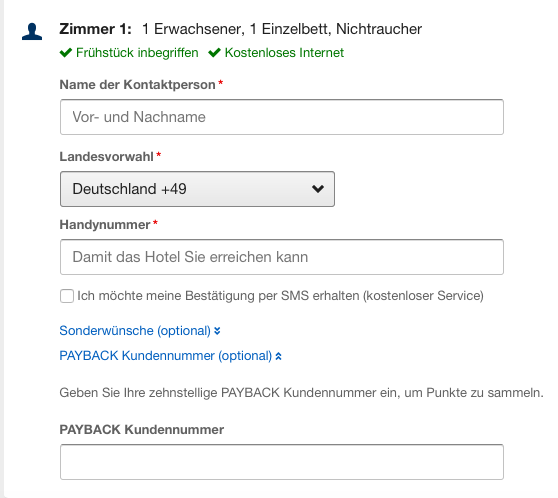This screenshot has height=498, width=558.
Task: Click the dropdown arrow in Landesvorwahl selector
Action: click(318, 189)
